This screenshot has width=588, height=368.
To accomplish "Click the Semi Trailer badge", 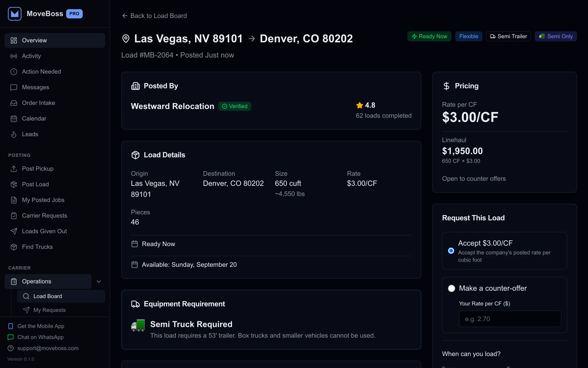I will click(508, 37).
